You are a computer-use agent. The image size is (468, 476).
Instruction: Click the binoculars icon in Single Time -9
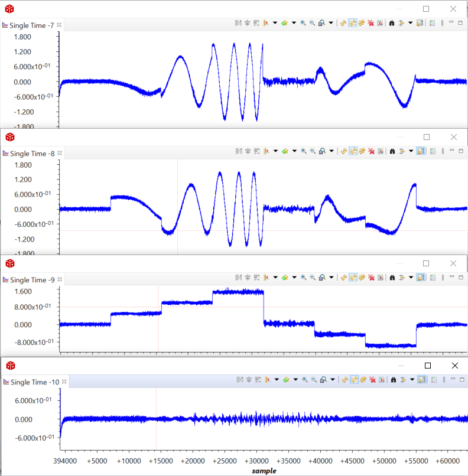(392, 277)
